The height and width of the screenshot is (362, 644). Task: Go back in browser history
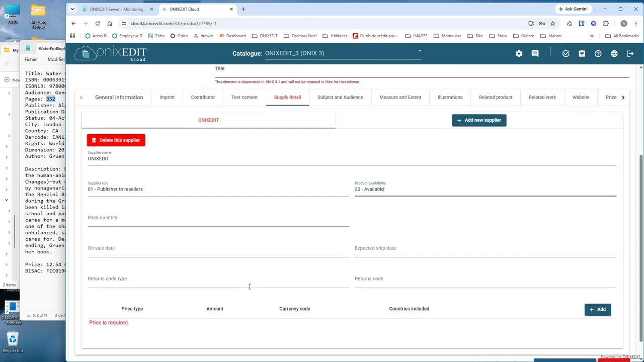pos(73,23)
